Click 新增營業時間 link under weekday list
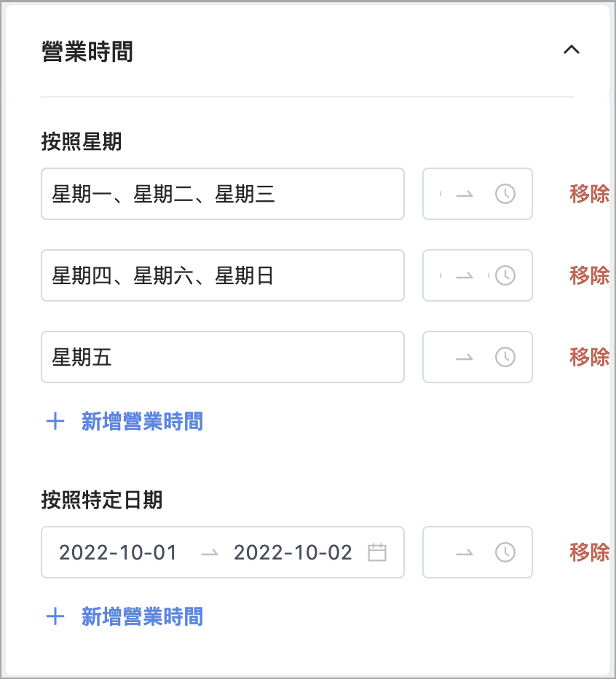The height and width of the screenshot is (679, 616). pyautogui.click(x=142, y=421)
